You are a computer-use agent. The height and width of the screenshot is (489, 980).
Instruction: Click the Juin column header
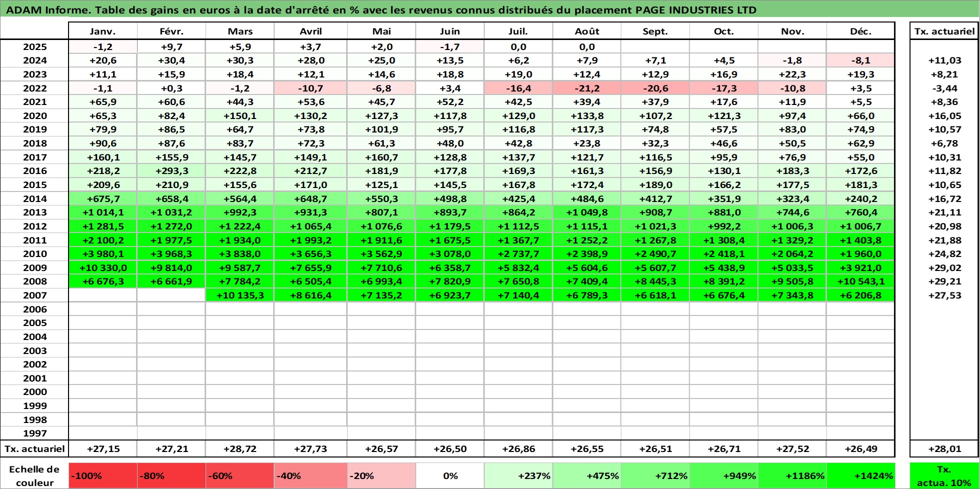450,31
